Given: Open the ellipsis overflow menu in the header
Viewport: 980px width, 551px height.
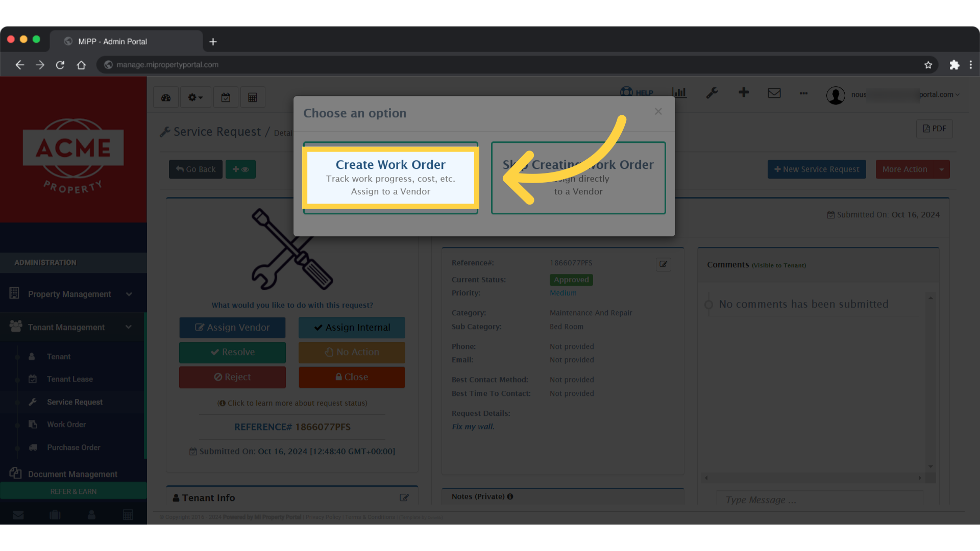Looking at the screenshot, I should [x=803, y=93].
